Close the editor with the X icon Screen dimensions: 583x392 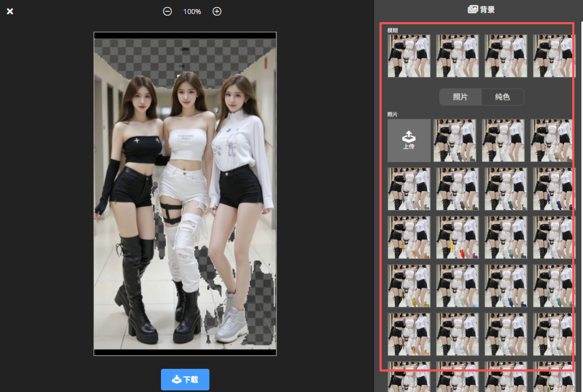click(10, 11)
